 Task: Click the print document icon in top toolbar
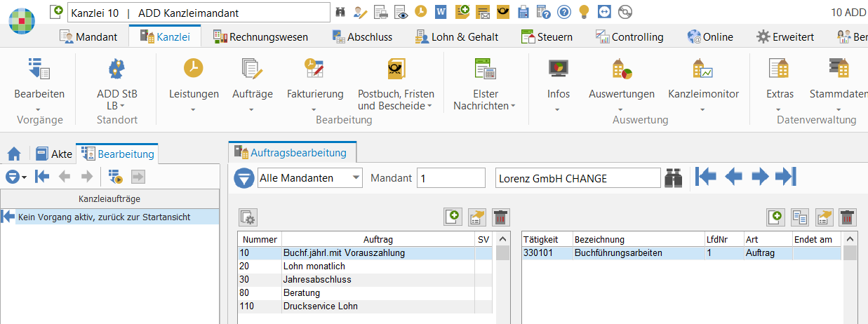click(381, 12)
